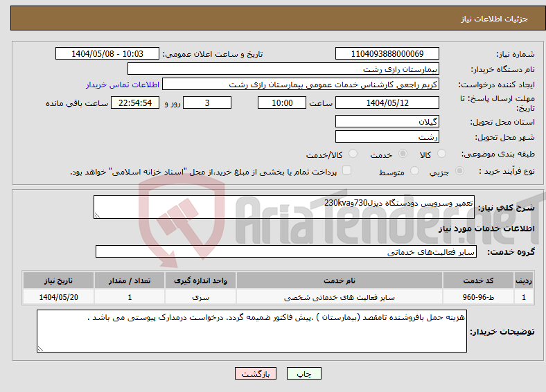Click the ساعت باقی مانده label
546x392 pixels.
[77, 103]
